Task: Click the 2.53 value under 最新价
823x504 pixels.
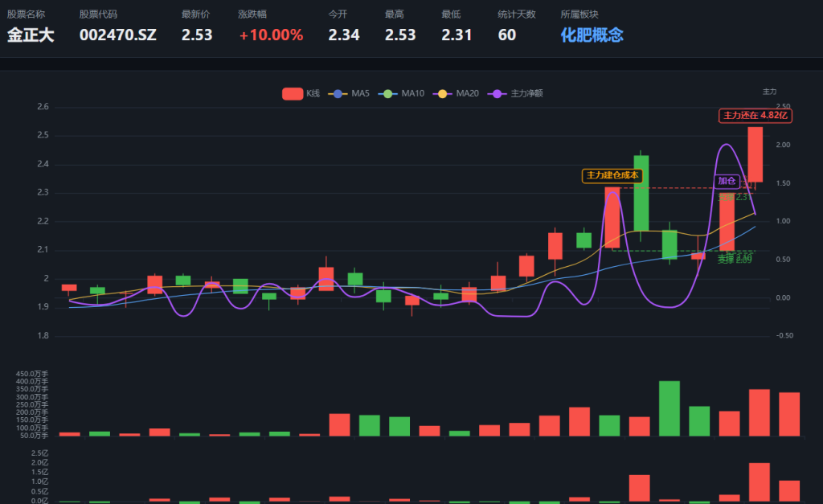Action: [x=197, y=35]
